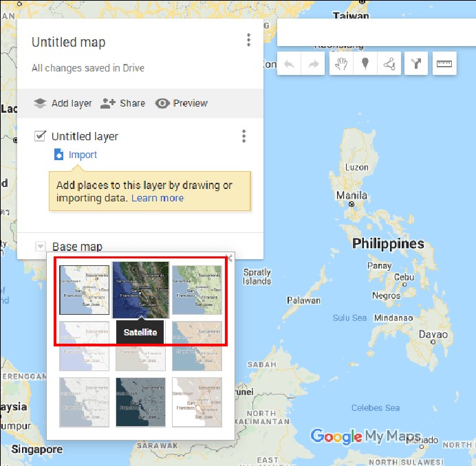Select the hand pan tool

point(342,65)
